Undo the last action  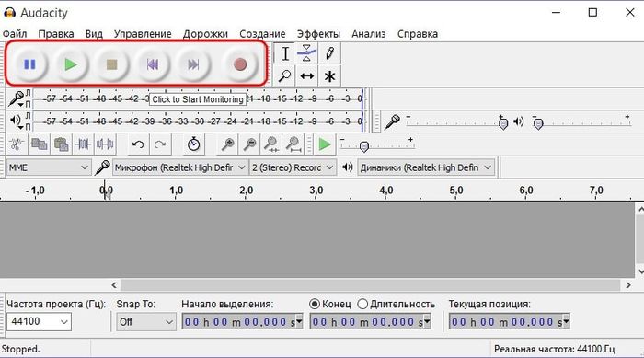point(138,144)
